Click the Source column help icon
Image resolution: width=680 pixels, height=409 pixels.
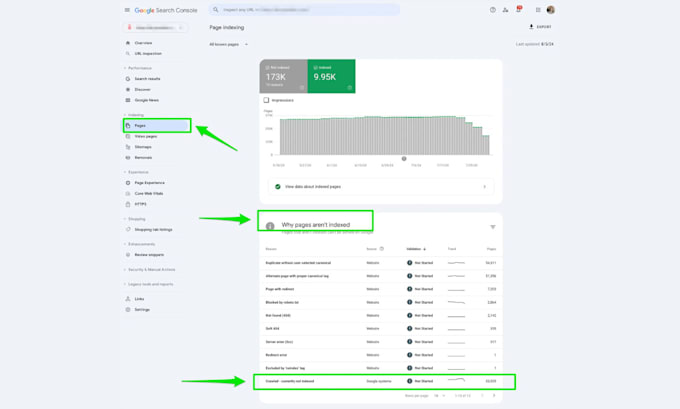click(x=382, y=249)
